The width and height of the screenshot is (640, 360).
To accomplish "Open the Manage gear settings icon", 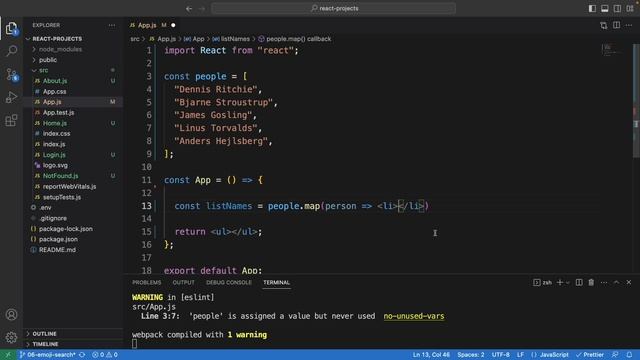I will pos(11,337).
